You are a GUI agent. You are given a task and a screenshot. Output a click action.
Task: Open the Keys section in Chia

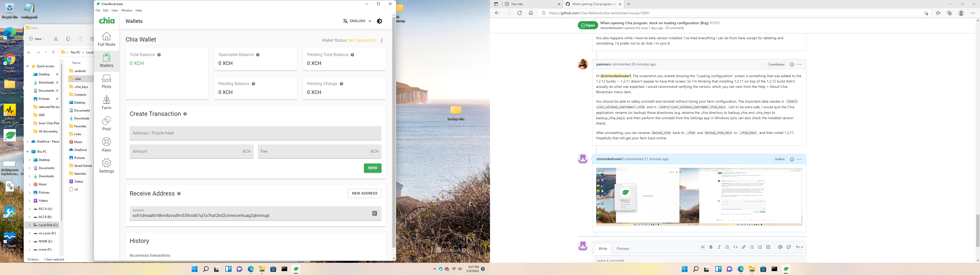point(106,143)
